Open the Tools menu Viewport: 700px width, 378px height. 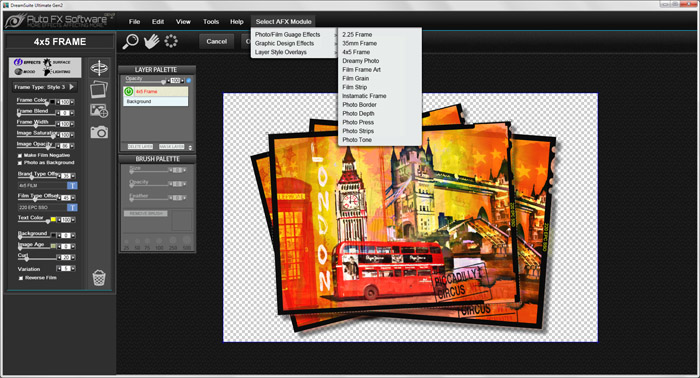click(211, 21)
